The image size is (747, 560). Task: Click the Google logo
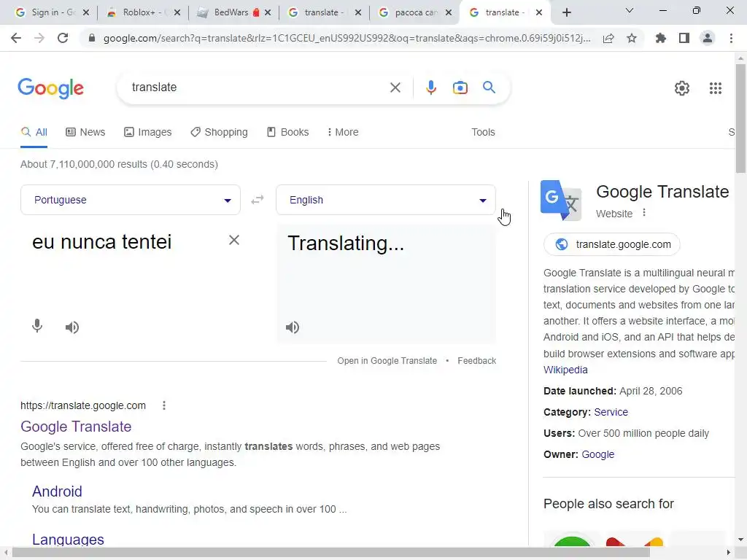tap(50, 88)
